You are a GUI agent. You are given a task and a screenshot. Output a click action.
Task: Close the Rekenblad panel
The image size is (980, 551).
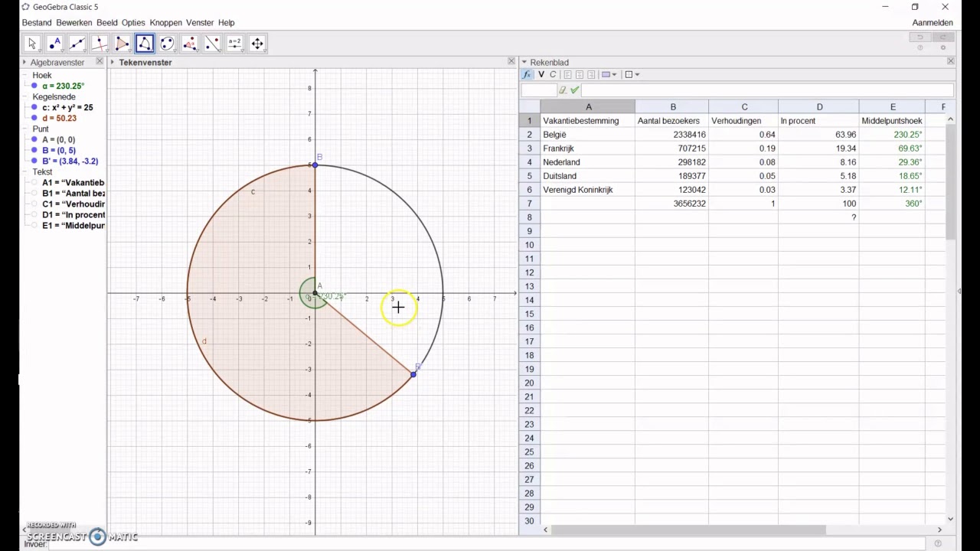pyautogui.click(x=950, y=61)
